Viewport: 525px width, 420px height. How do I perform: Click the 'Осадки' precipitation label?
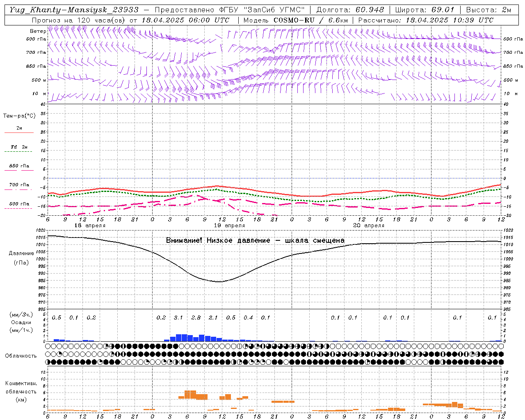pyautogui.click(x=21, y=322)
